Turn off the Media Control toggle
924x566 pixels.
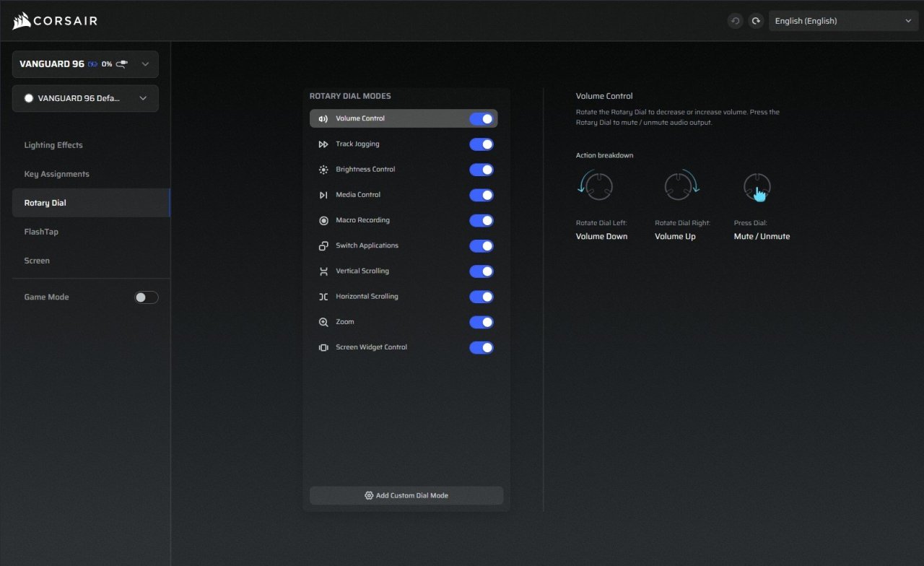click(481, 195)
